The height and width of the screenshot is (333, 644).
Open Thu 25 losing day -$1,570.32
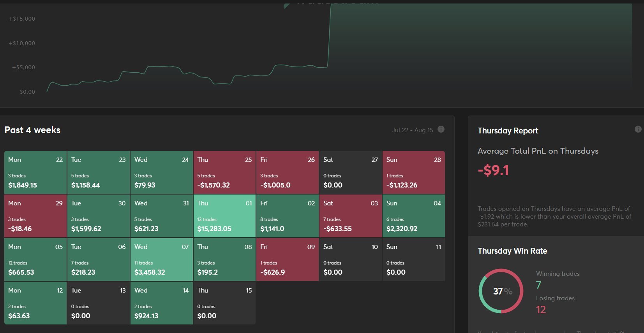pyautogui.click(x=224, y=172)
